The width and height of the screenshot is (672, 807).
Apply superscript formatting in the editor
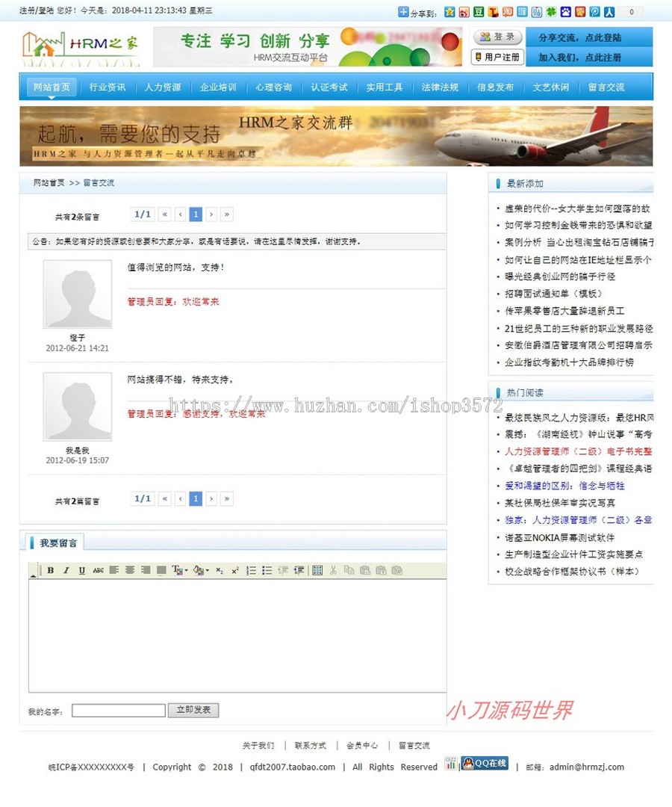coord(236,570)
